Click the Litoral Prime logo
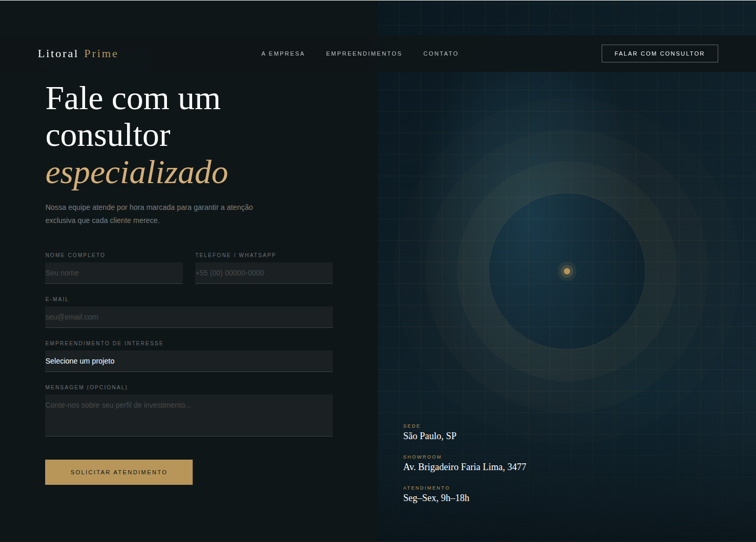 [x=78, y=54]
